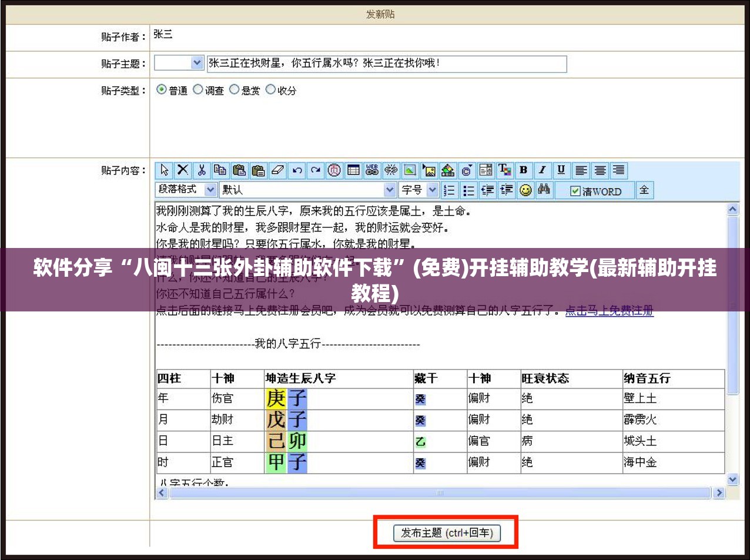Paste with the first clipboard icon
Image resolution: width=750 pixels, height=560 pixels.
point(239,170)
